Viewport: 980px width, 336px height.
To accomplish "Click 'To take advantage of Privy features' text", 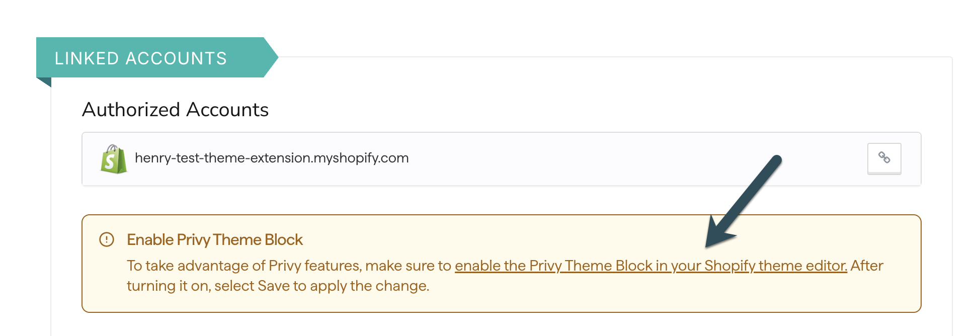I will click(244, 266).
